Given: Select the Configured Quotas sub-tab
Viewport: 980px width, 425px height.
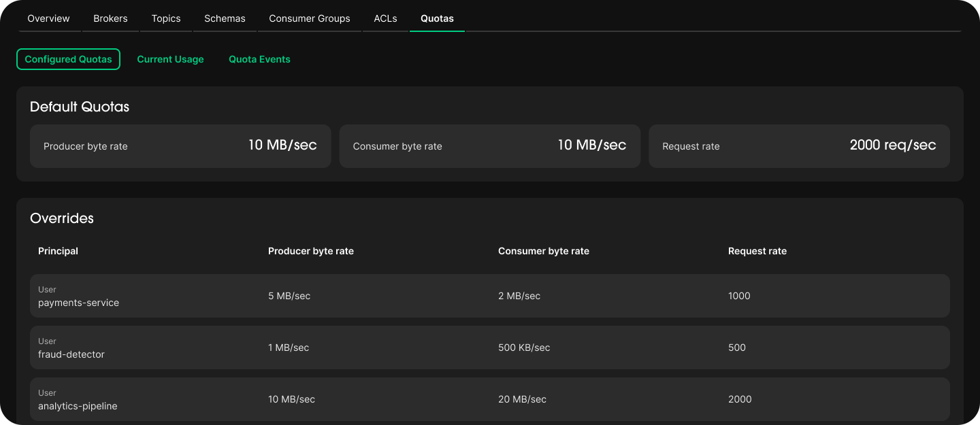Looking at the screenshot, I should 68,59.
